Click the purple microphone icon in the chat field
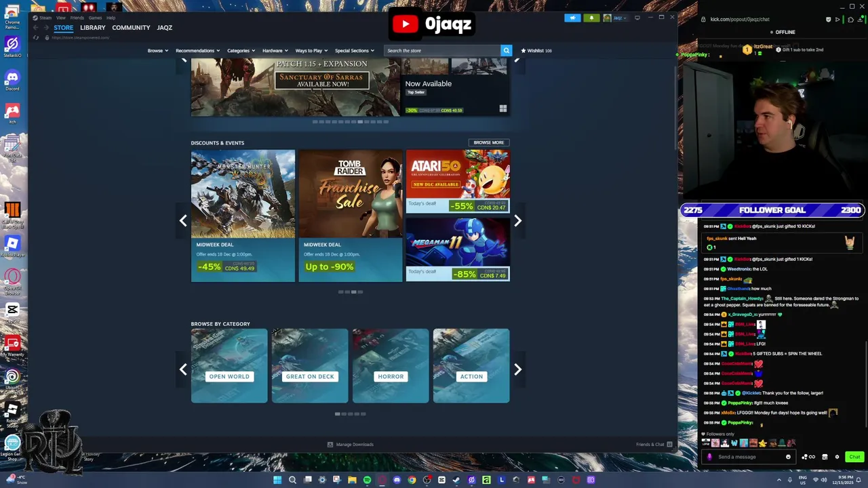Screen dimensions: 868x488 tap(709, 457)
